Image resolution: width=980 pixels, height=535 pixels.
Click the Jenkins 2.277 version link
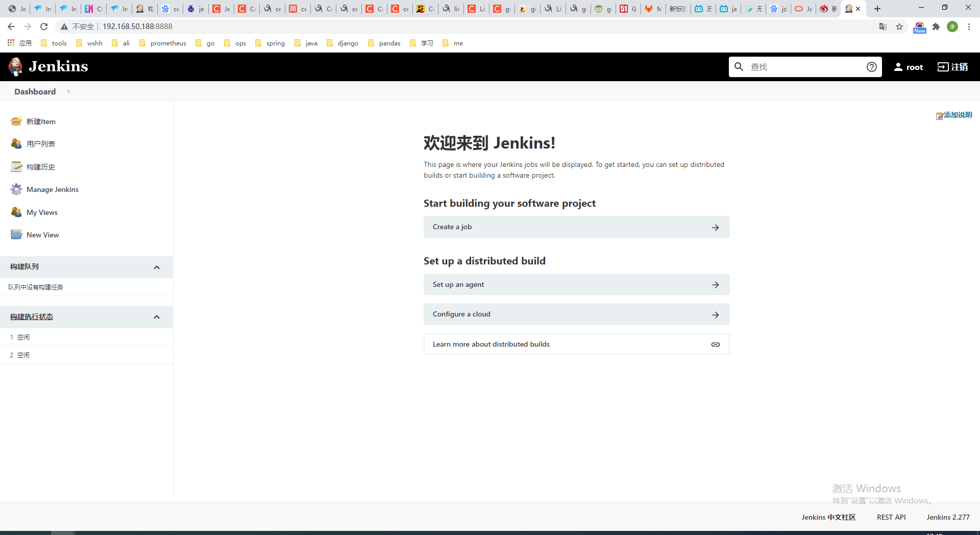click(948, 517)
